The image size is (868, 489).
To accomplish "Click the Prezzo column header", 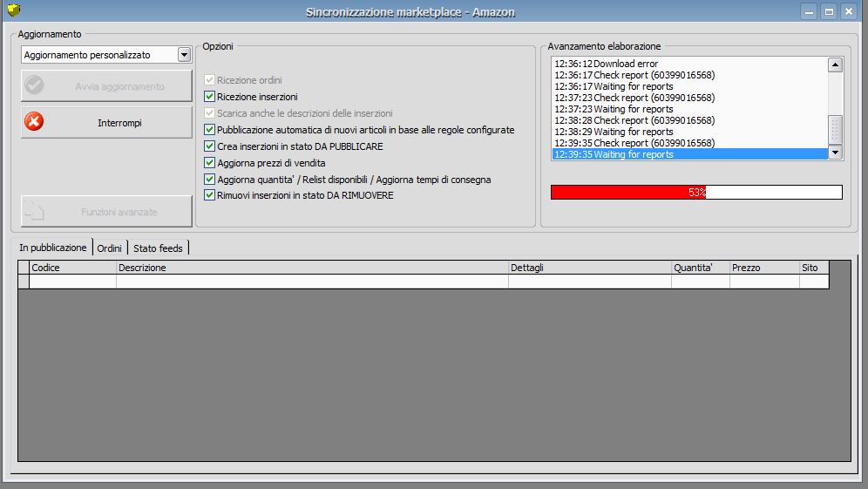I will (x=764, y=268).
